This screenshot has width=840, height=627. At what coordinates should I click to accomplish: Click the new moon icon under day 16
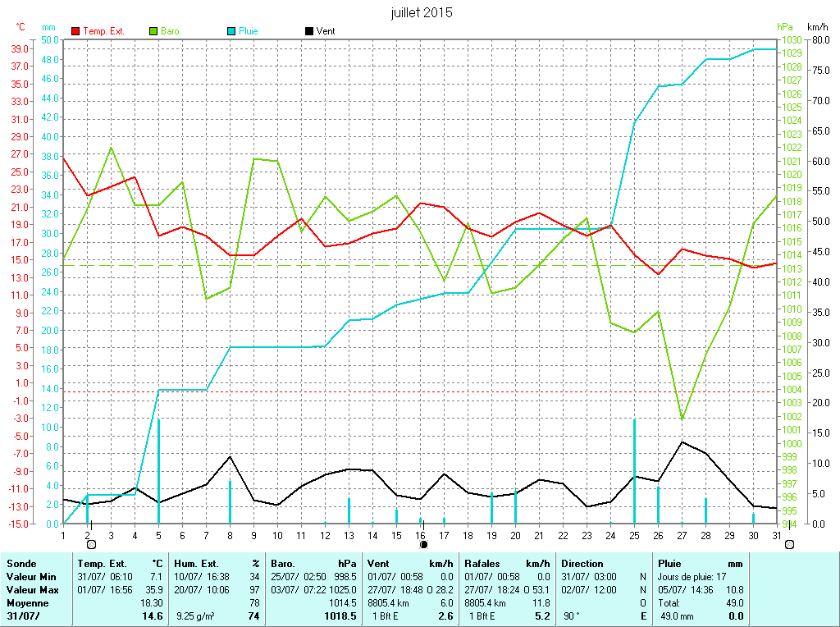click(423, 544)
